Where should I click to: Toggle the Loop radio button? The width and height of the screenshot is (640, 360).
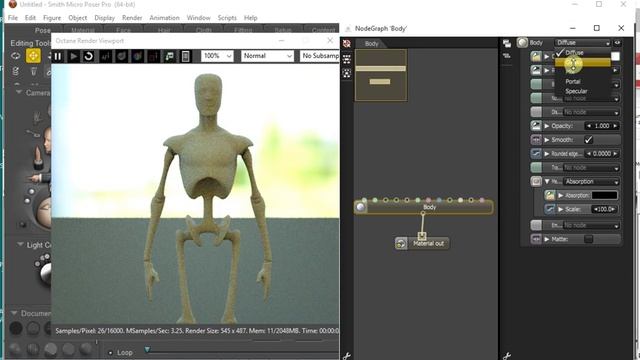[x=110, y=353]
